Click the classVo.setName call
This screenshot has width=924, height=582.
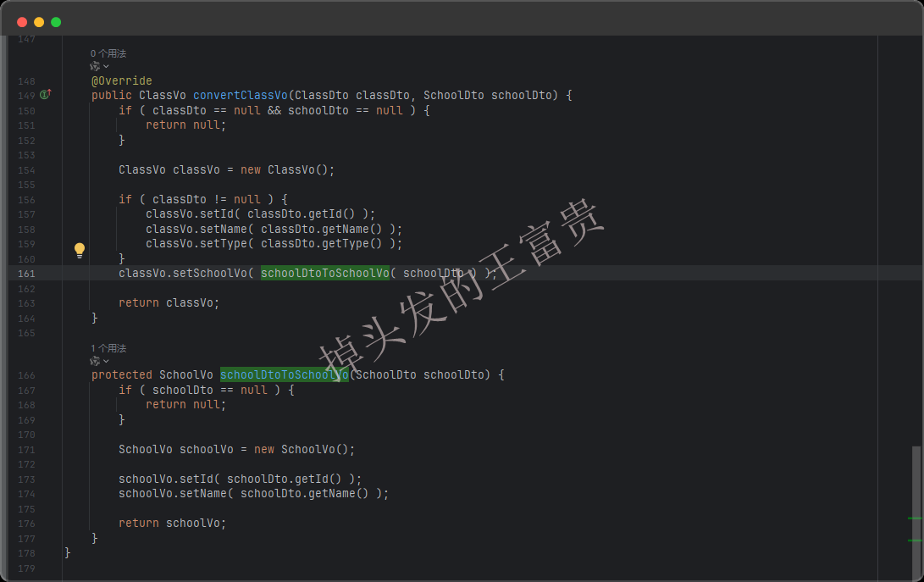(x=274, y=229)
